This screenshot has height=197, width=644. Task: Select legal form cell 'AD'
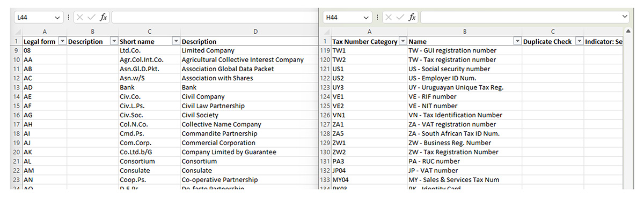pyautogui.click(x=45, y=87)
